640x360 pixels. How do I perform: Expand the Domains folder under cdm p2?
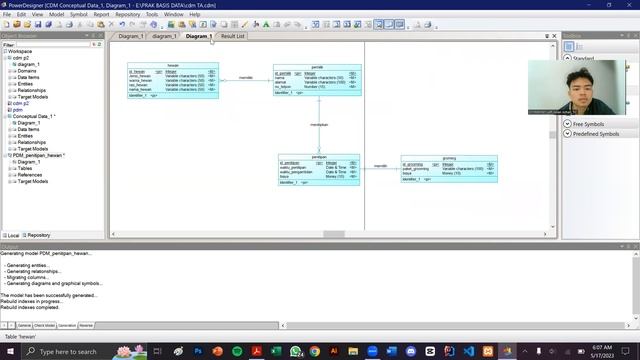(x=10, y=71)
